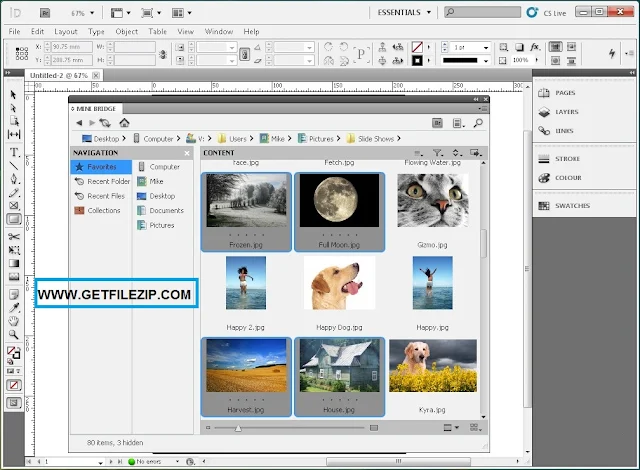
Task: Adjust the thumbnail size slider handle
Action: click(238, 428)
